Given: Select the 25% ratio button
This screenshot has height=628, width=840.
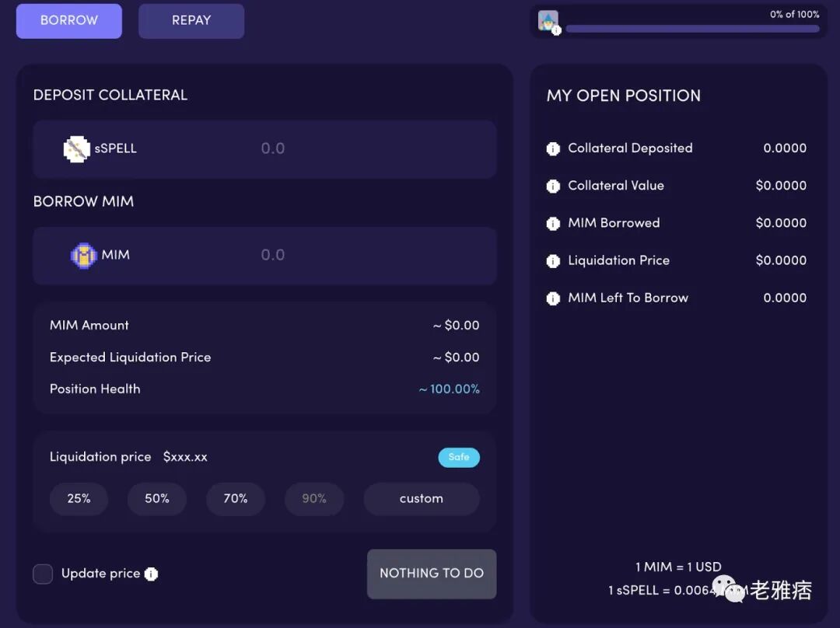Looking at the screenshot, I should click(79, 499).
